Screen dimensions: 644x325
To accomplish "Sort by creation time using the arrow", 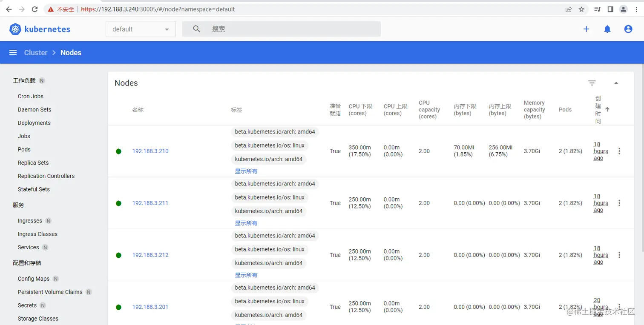I will (607, 109).
